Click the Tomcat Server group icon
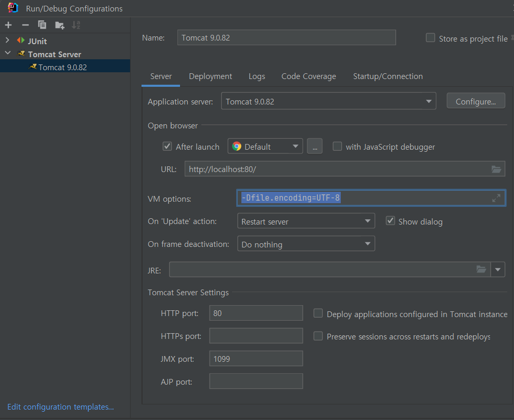 pos(21,54)
